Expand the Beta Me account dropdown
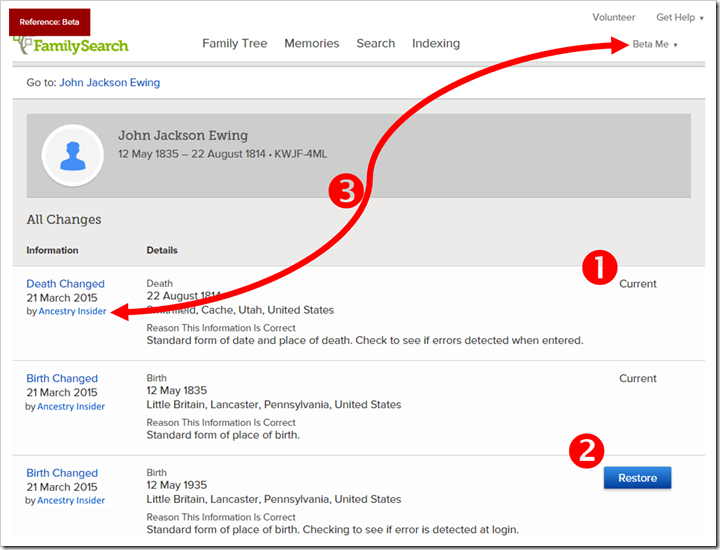720x550 pixels. [x=655, y=44]
